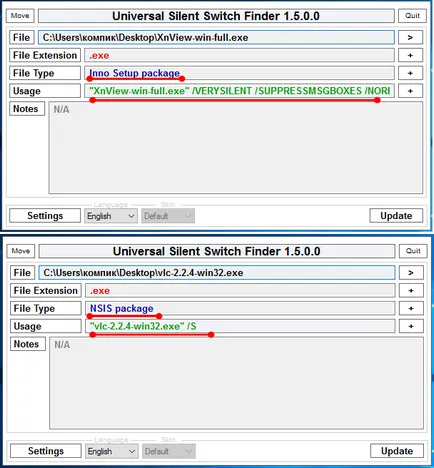The image size is (434, 468).
Task: Click the .exe extension field in XnView window
Action: click(239, 55)
